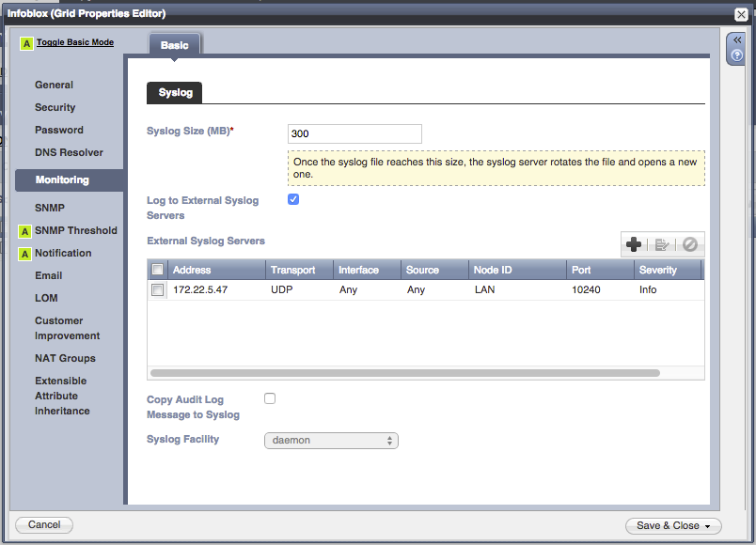Click the Toggle Basic Mode link
This screenshot has height=545, width=756.
[x=75, y=42]
